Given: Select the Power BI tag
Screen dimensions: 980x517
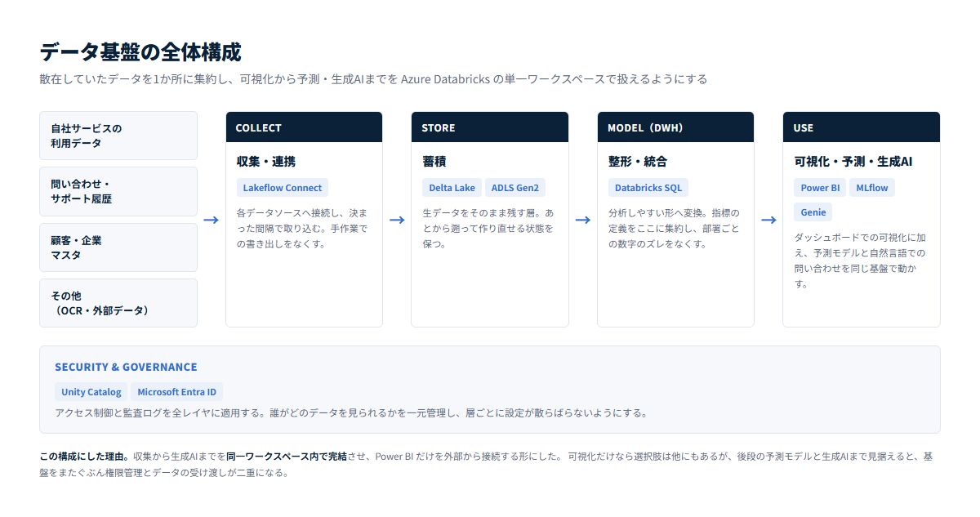Looking at the screenshot, I should [x=820, y=188].
